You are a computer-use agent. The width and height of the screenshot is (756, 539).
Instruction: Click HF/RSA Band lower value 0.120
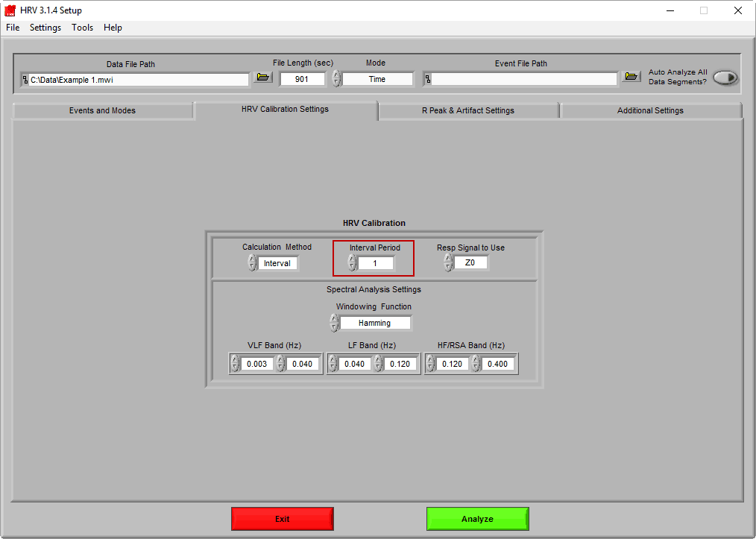[x=453, y=364]
